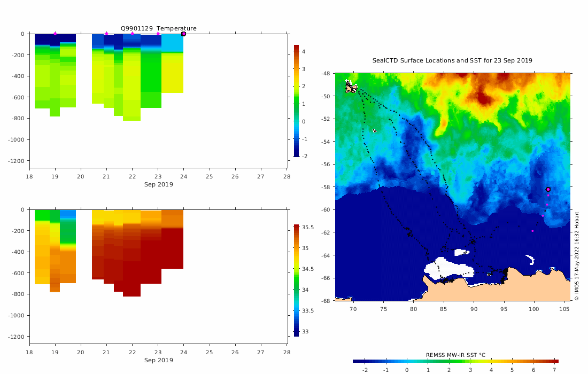Screen dimensions: 588x374
Task: Click the circled seal location marker on the map
Action: [548, 190]
